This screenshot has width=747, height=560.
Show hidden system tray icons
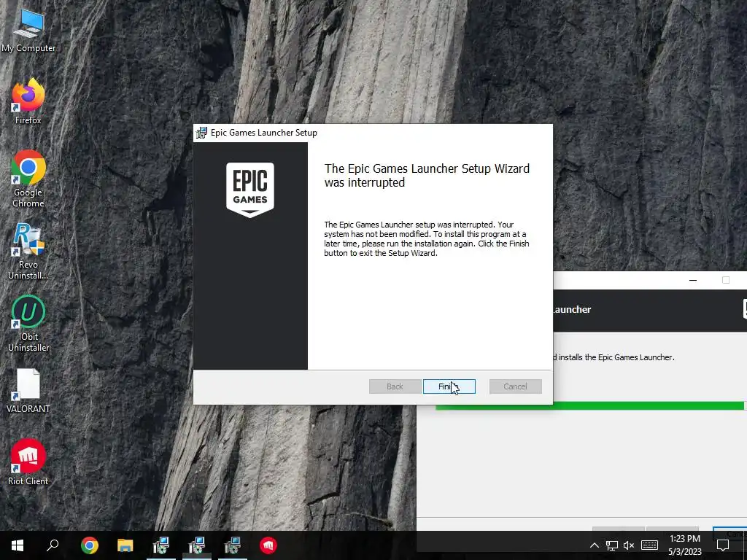click(594, 545)
